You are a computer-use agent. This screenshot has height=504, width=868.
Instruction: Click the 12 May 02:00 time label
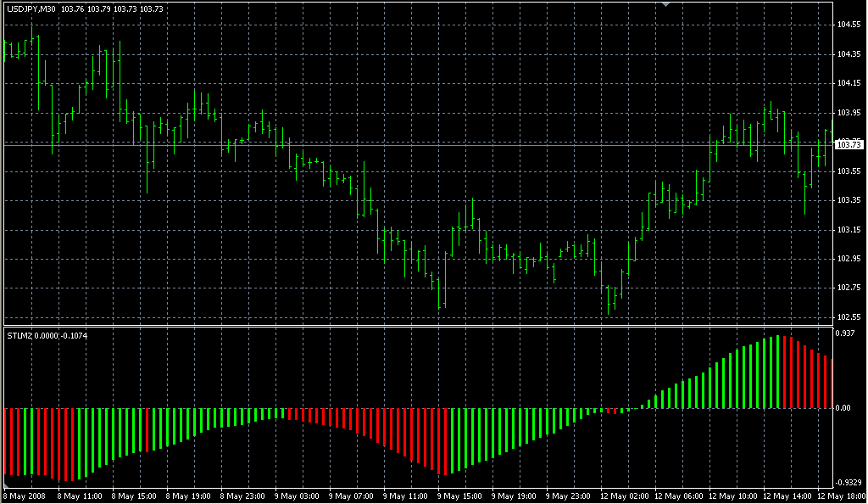coord(622,496)
